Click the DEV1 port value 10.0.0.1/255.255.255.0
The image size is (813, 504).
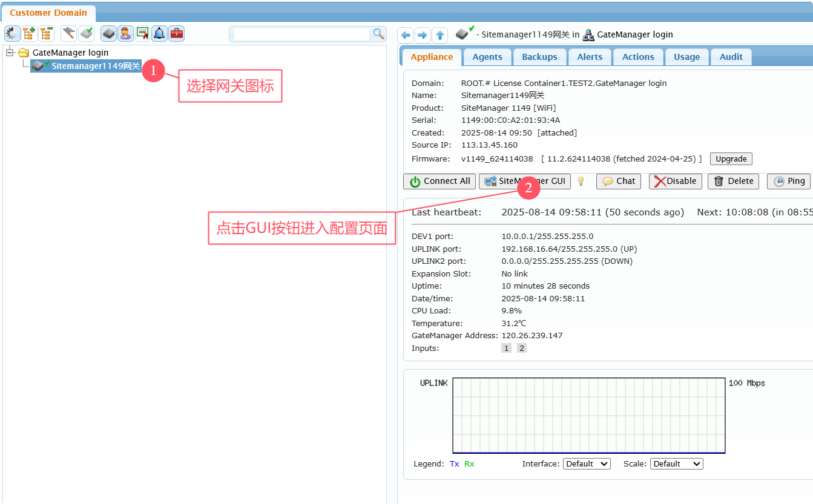(547, 236)
